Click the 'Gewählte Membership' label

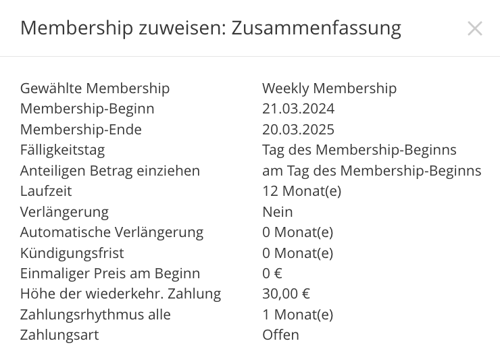tap(95, 89)
